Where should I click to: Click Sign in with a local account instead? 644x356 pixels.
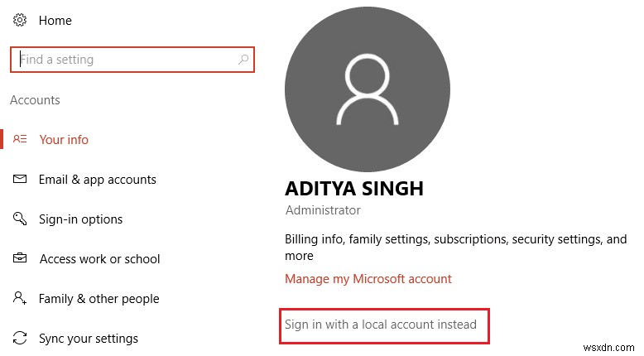[381, 325]
